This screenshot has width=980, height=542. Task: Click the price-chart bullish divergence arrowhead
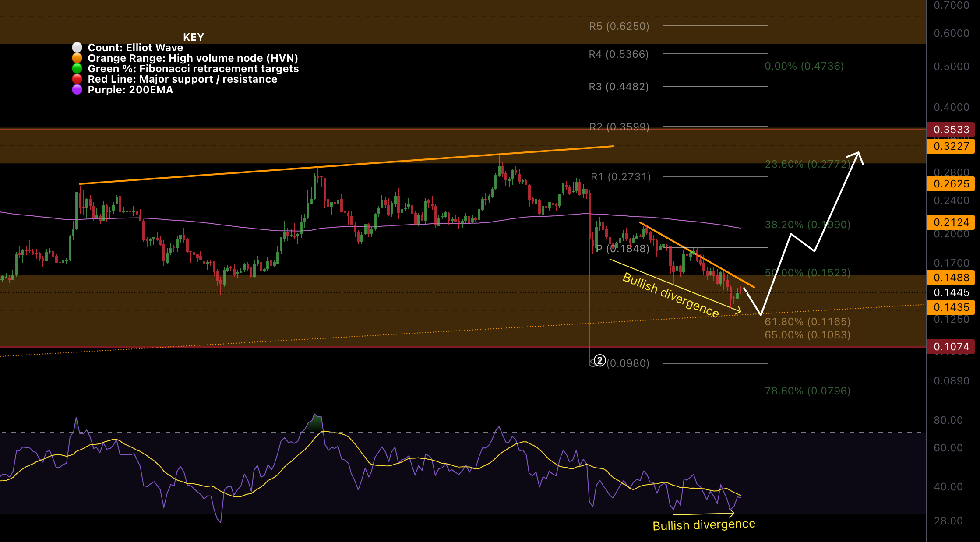pos(739,311)
